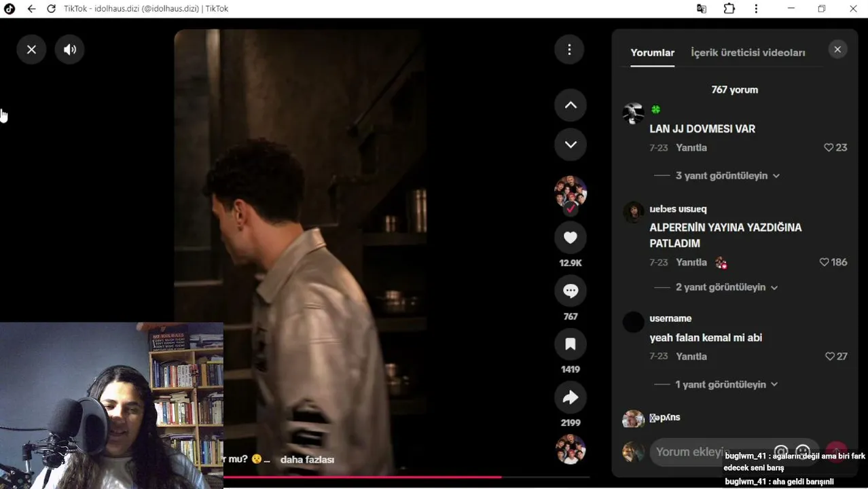The height and width of the screenshot is (489, 868).
Task: Open the sound disc avatar below share button
Action: point(571,450)
